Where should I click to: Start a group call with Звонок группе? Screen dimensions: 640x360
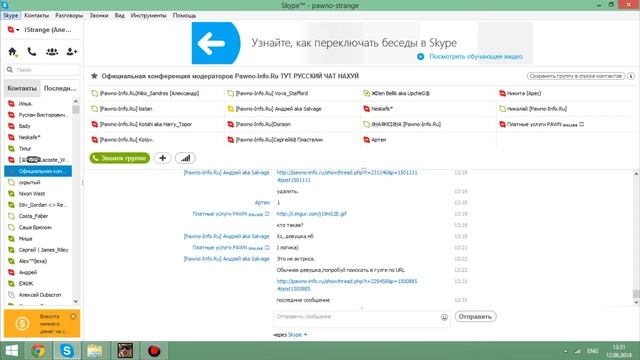[x=120, y=158]
